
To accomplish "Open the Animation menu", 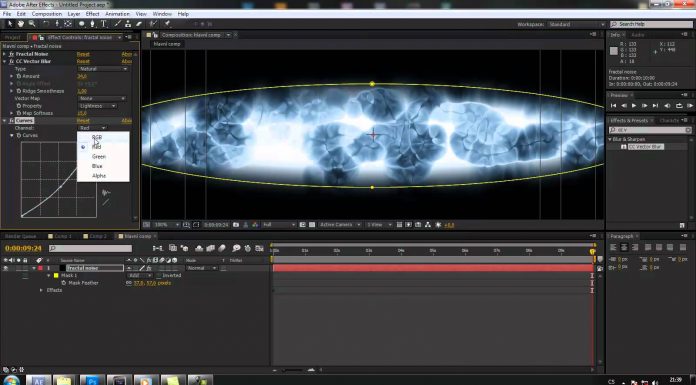I will 117,14.
